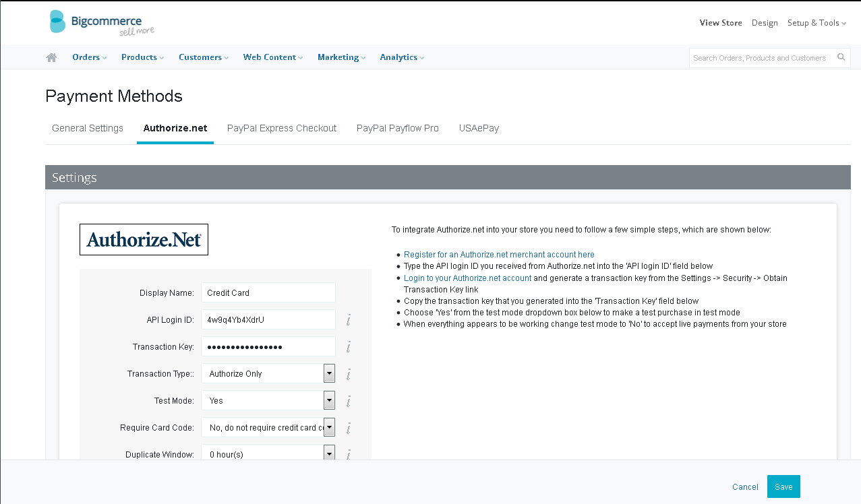This screenshot has width=861, height=504.
Task: Open the Test Mode dropdown
Action: 268,400
